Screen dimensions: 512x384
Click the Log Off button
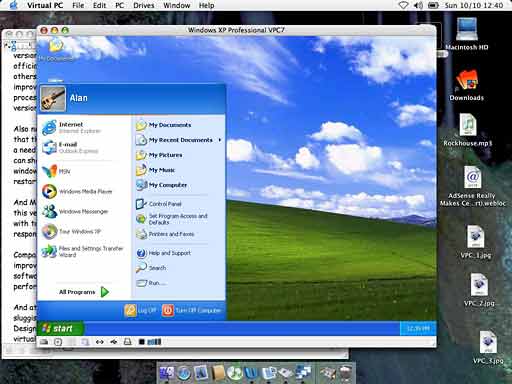(140, 310)
